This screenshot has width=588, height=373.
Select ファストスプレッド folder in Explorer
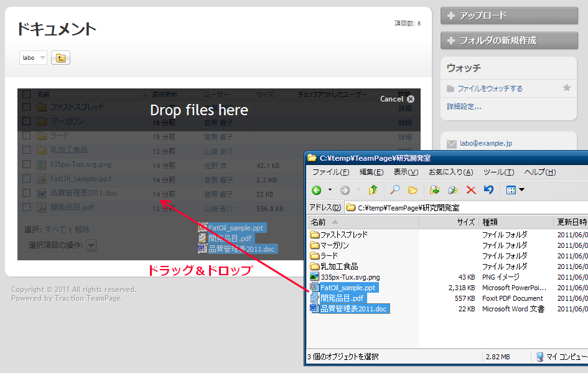point(339,235)
